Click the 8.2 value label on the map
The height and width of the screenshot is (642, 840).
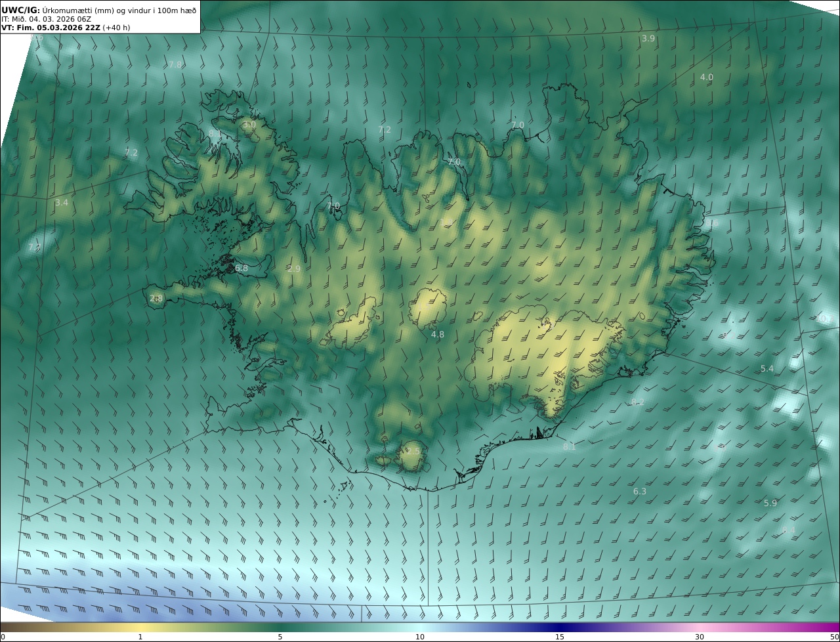click(638, 402)
